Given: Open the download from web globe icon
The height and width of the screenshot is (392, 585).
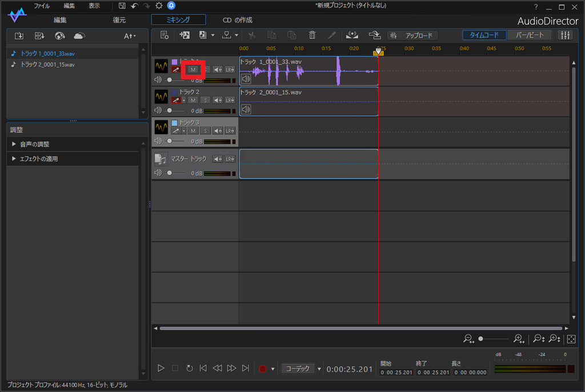Looking at the screenshot, I should click(59, 36).
